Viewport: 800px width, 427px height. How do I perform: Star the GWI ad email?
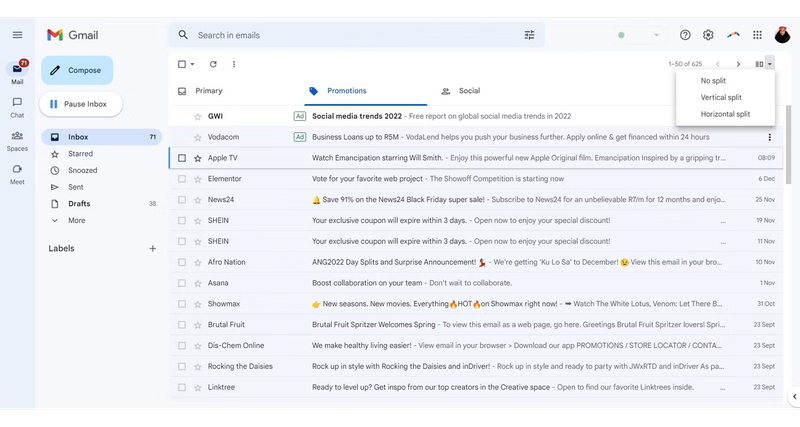click(x=198, y=116)
